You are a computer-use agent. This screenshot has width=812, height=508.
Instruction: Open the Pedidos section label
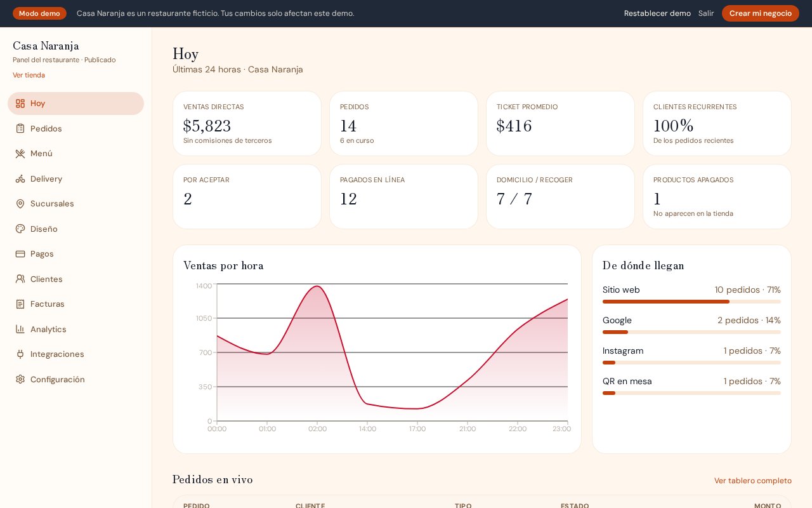[x=46, y=128]
